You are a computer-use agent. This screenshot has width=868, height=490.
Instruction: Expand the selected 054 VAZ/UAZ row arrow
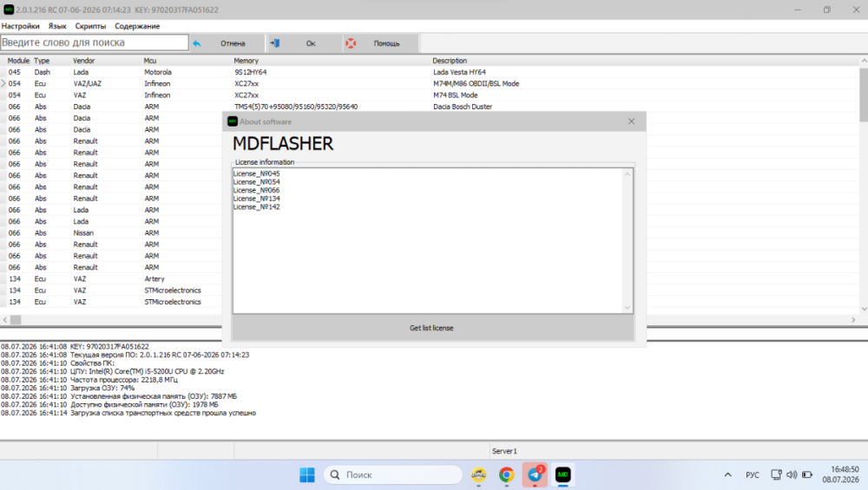(3, 83)
